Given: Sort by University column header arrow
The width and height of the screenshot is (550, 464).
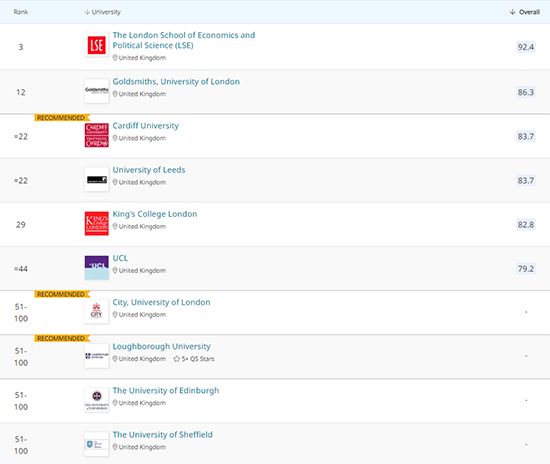Looking at the screenshot, I should 87,12.
